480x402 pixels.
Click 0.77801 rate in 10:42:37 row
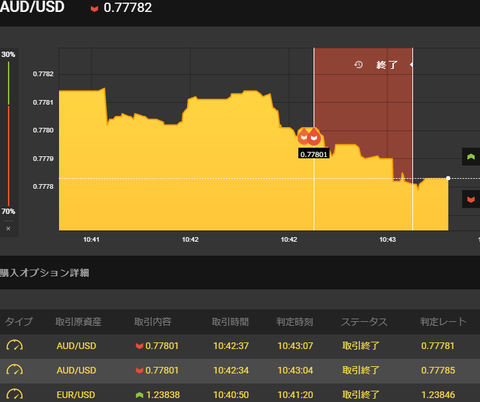click(x=162, y=346)
